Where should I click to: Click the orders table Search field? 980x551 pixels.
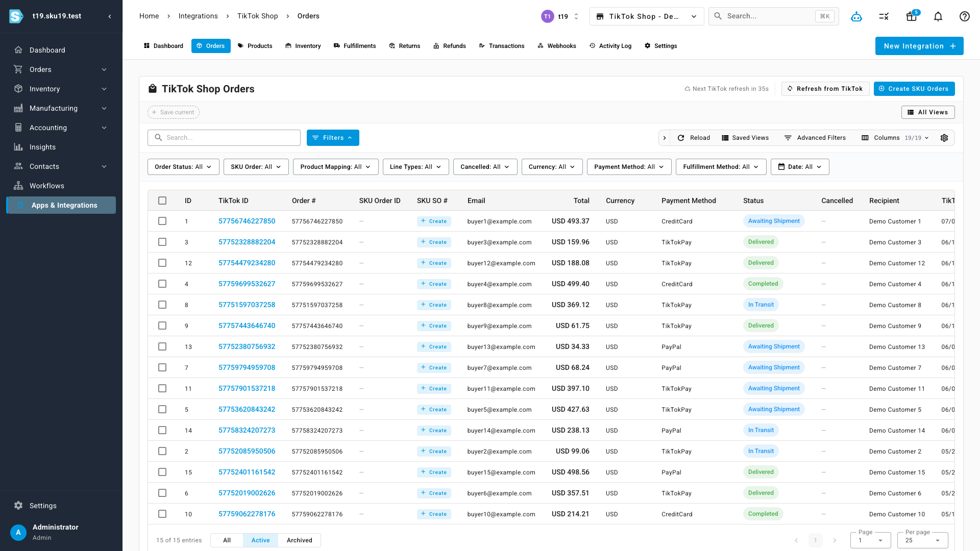coord(224,138)
